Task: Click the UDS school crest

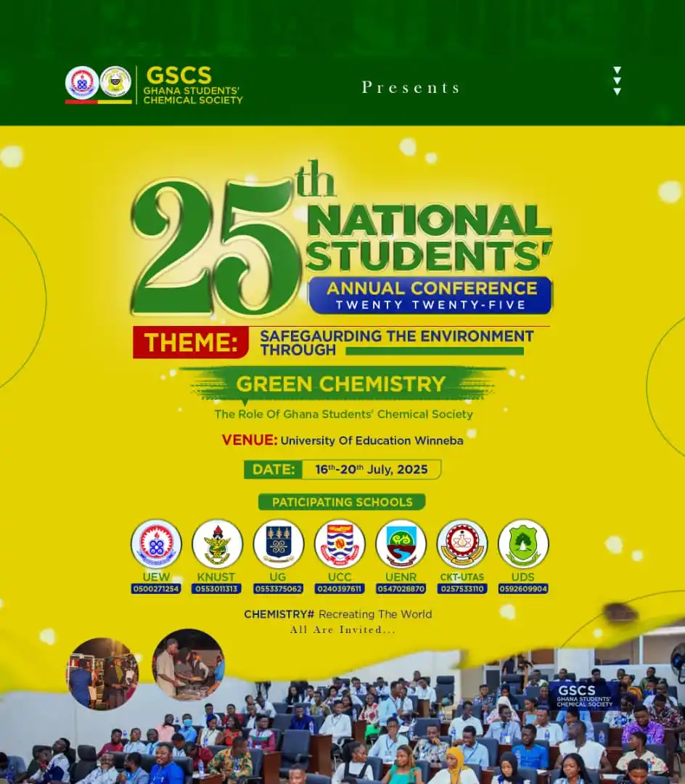Action: (x=523, y=544)
